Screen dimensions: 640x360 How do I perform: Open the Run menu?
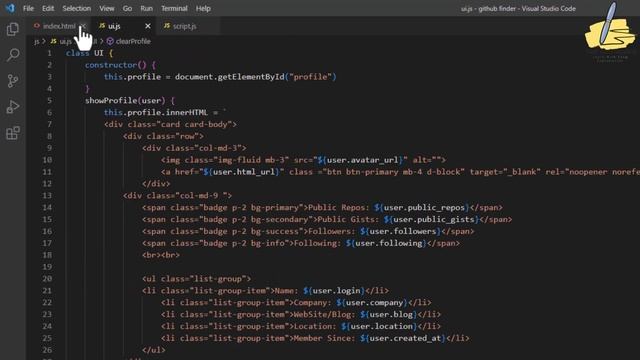point(147,8)
